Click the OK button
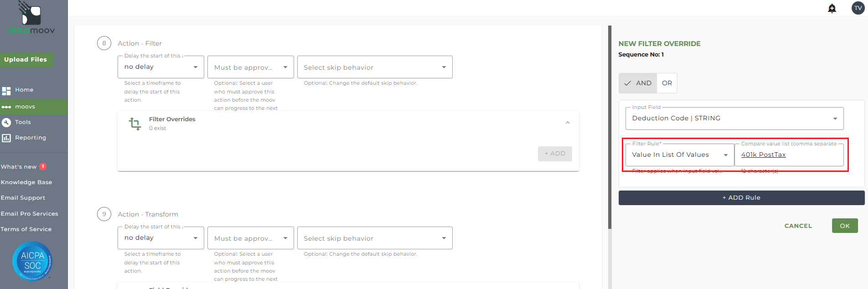The width and height of the screenshot is (868, 289). pos(845,226)
